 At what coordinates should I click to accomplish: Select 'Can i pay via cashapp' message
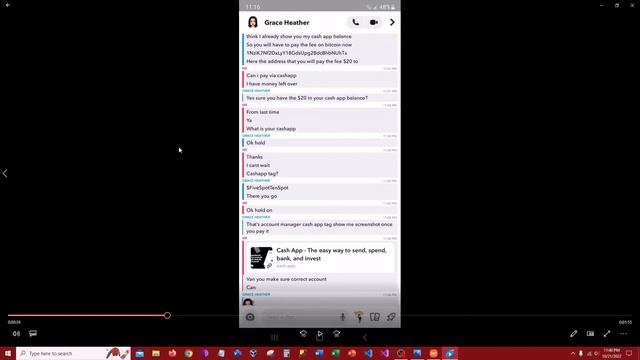(x=271, y=76)
